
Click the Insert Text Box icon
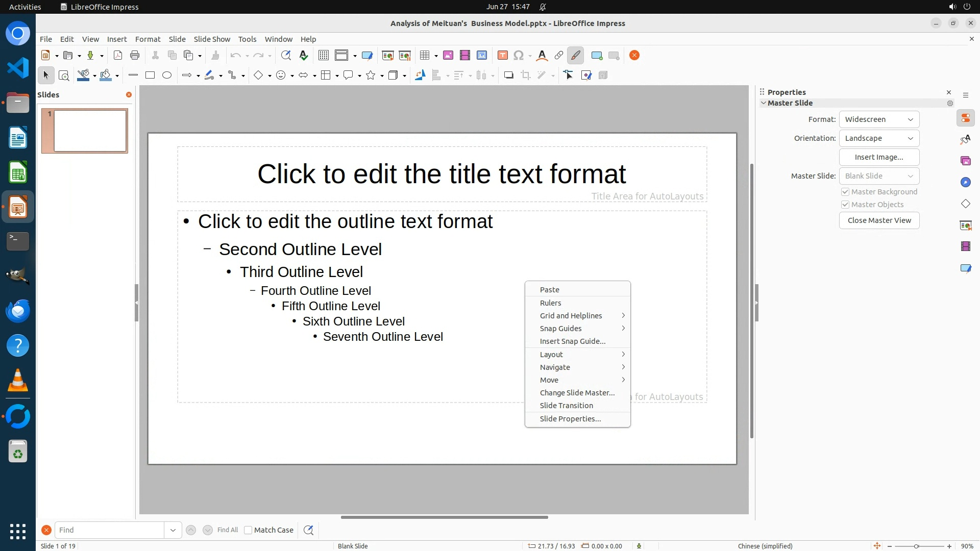click(502, 56)
